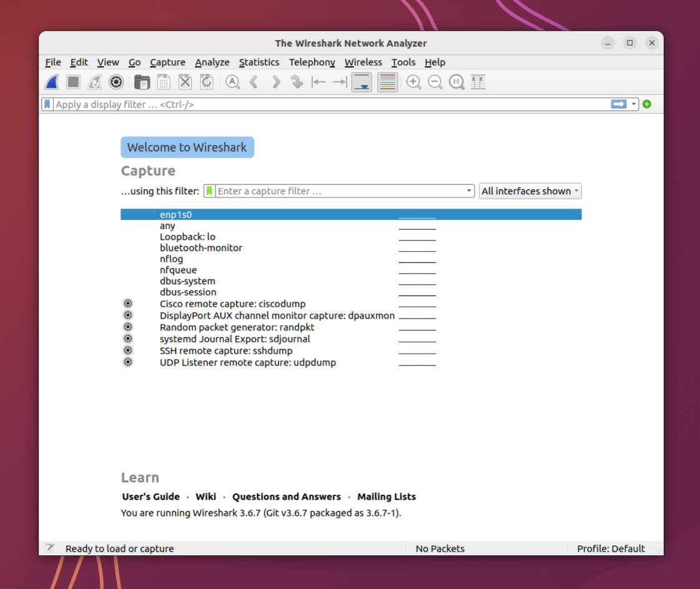Viewport: 700px width, 589px height.
Task: Open sdjournal interface settings gear
Action: 128,339
